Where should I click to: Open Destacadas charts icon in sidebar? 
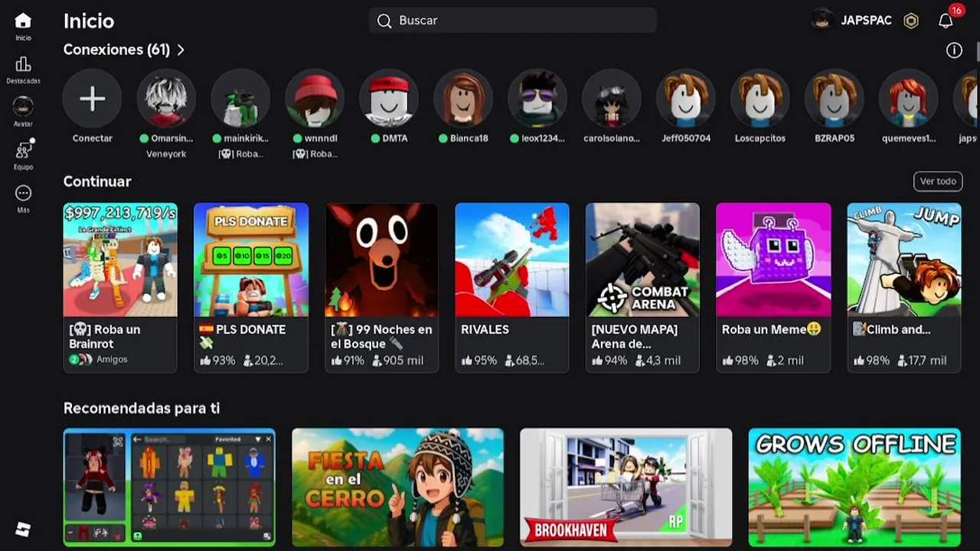[x=23, y=64]
